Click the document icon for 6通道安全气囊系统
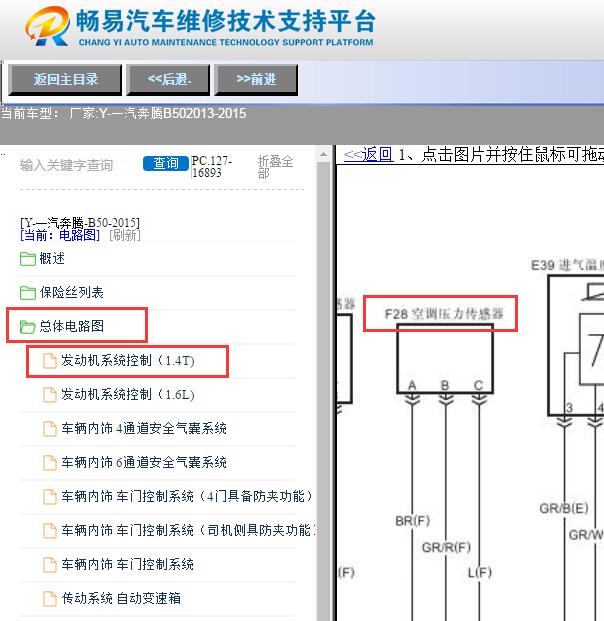 point(50,463)
